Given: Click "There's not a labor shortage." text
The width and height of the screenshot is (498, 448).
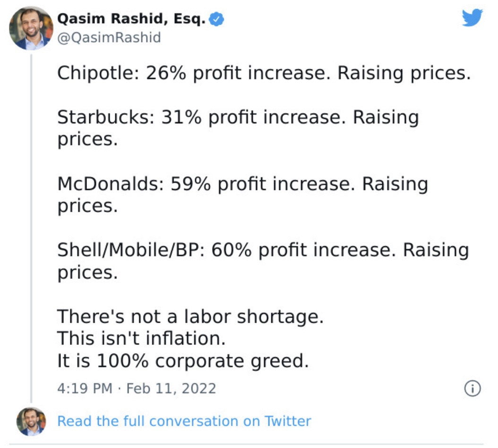Looking at the screenshot, I should click(x=190, y=317).
